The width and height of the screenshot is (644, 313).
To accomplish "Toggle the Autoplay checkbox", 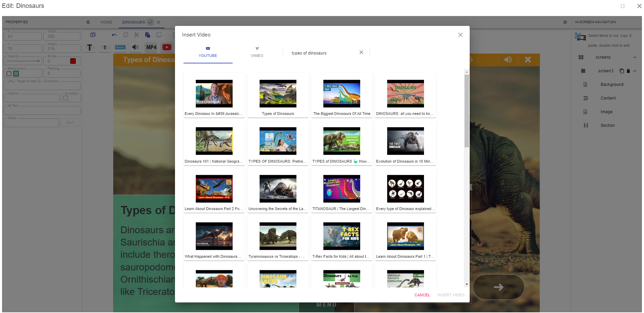I will pos(66,98).
